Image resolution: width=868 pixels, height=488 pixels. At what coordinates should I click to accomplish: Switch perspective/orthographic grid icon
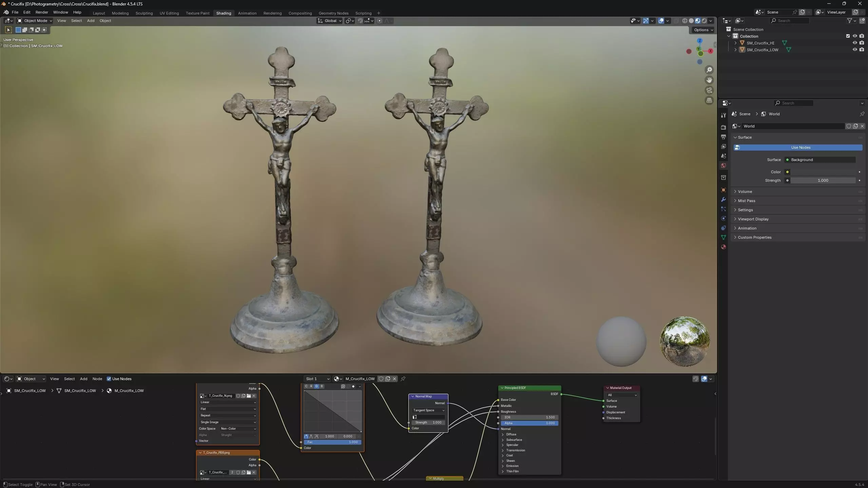click(x=709, y=100)
